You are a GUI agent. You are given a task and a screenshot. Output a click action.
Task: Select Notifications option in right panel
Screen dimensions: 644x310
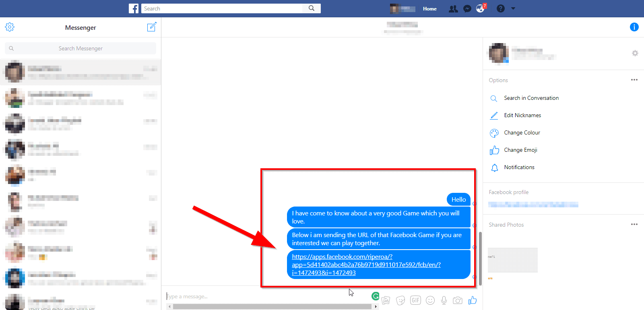point(519,167)
